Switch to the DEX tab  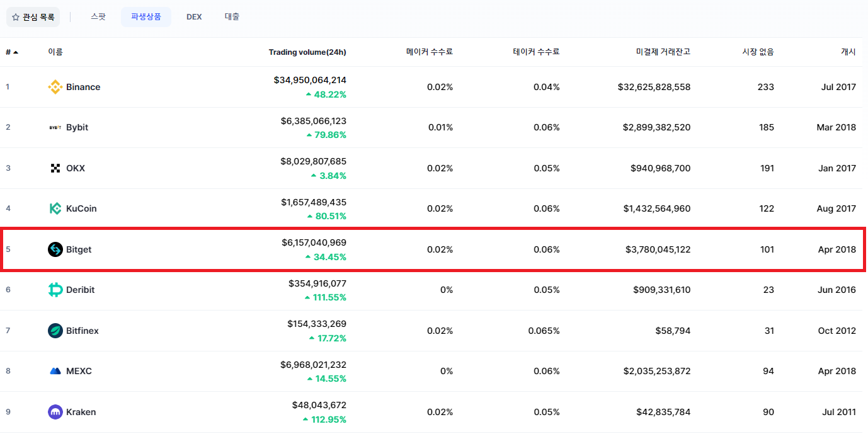tap(194, 16)
